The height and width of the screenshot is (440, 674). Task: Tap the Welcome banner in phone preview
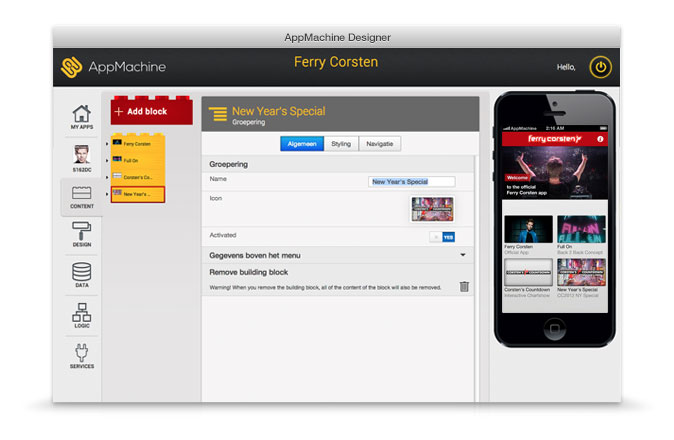555,173
